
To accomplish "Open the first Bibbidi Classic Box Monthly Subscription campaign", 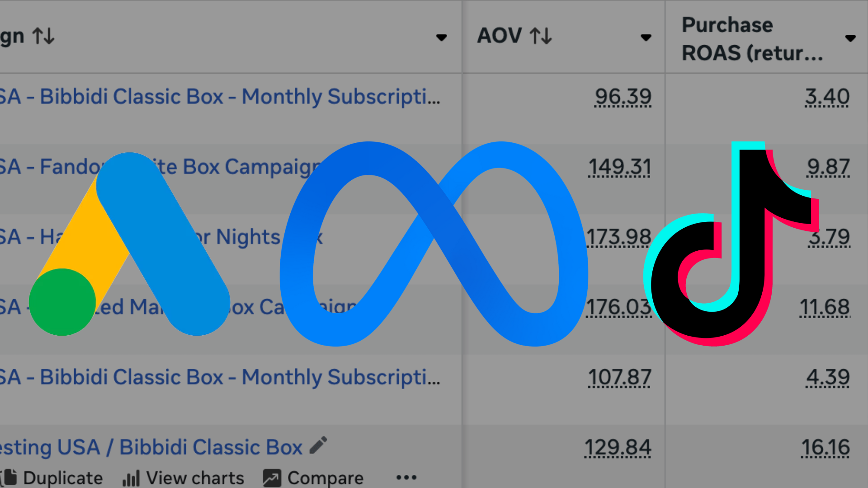I will pos(220,97).
